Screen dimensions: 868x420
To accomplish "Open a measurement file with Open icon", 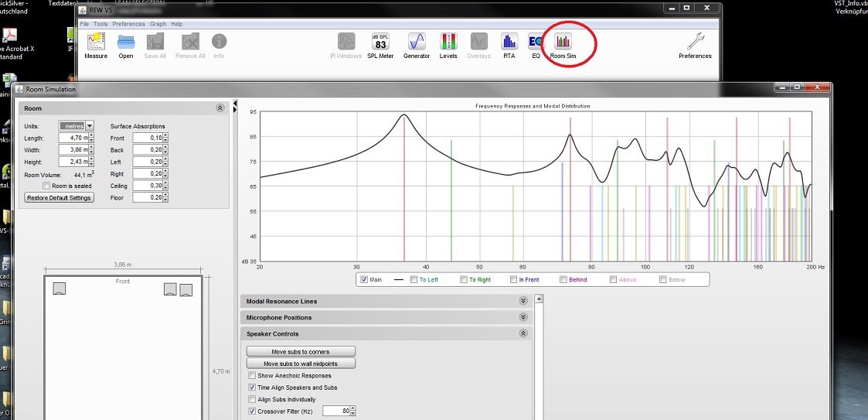I will (x=126, y=43).
